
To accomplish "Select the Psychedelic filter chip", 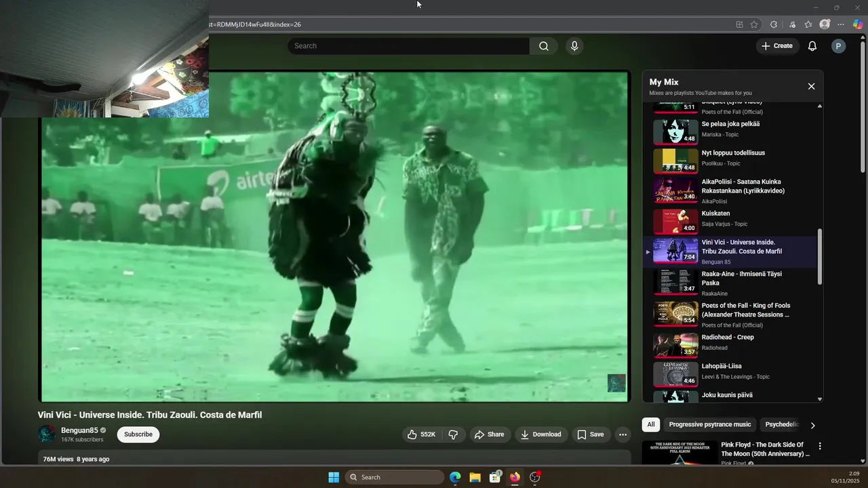I will point(782,424).
